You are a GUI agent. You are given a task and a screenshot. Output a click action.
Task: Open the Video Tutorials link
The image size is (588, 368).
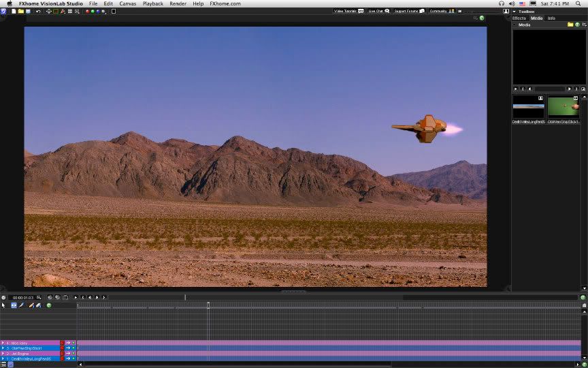(x=348, y=12)
